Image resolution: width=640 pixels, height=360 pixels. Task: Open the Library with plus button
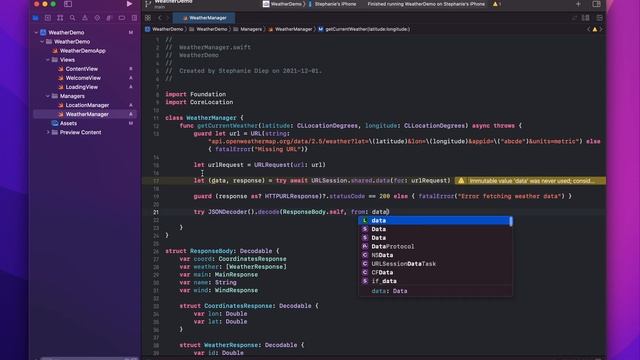(578, 4)
